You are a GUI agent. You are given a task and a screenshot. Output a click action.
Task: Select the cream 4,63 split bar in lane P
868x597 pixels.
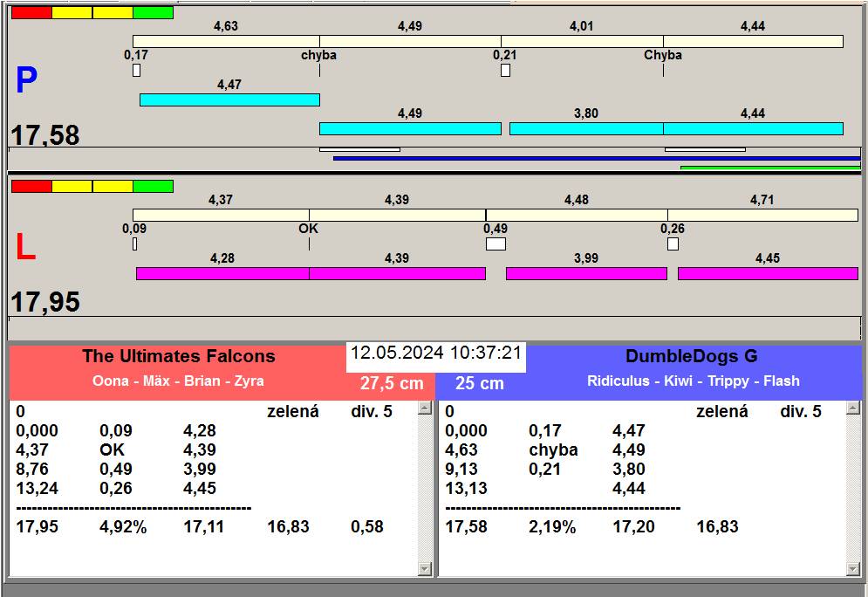click(x=227, y=41)
